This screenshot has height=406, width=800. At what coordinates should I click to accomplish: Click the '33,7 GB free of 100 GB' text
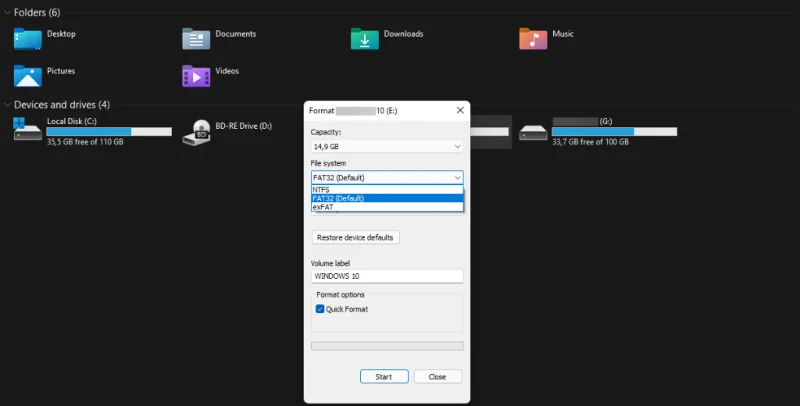[590, 142]
